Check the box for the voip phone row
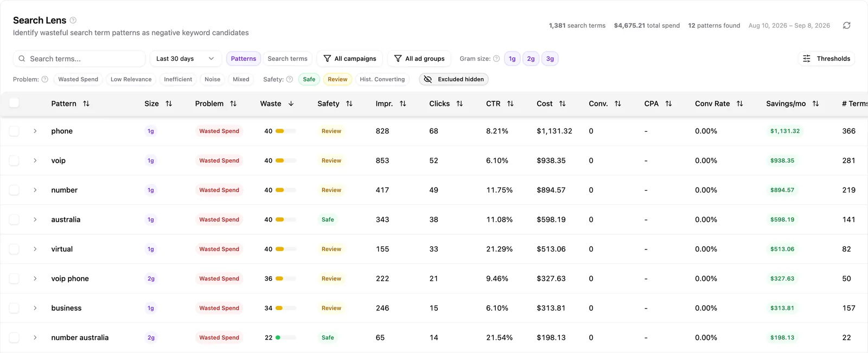 coord(14,278)
